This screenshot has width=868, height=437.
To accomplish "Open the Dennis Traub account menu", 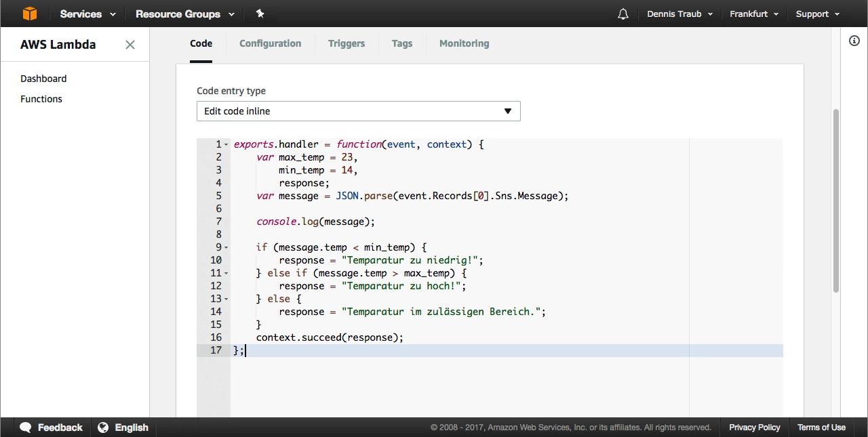I will (x=679, y=14).
